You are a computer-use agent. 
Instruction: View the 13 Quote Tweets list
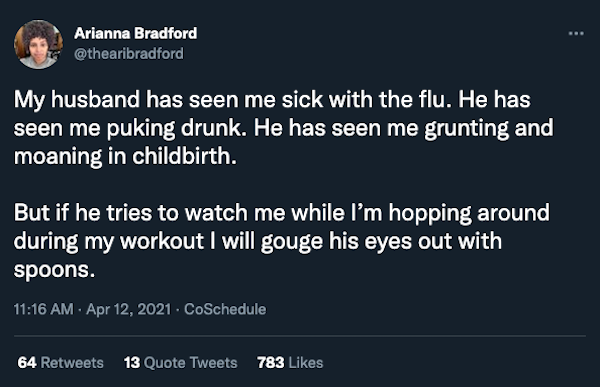tap(181, 363)
